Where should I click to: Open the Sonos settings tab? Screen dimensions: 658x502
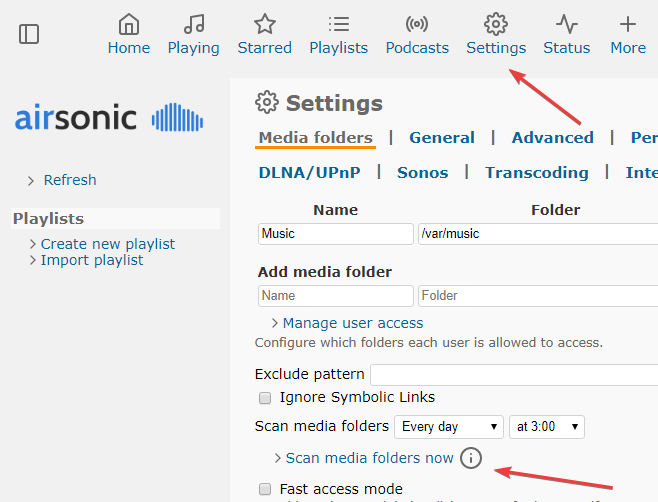coord(423,173)
